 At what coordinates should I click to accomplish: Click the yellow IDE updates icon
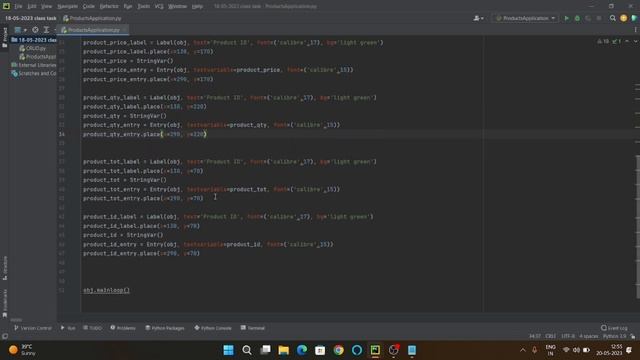(x=623, y=18)
